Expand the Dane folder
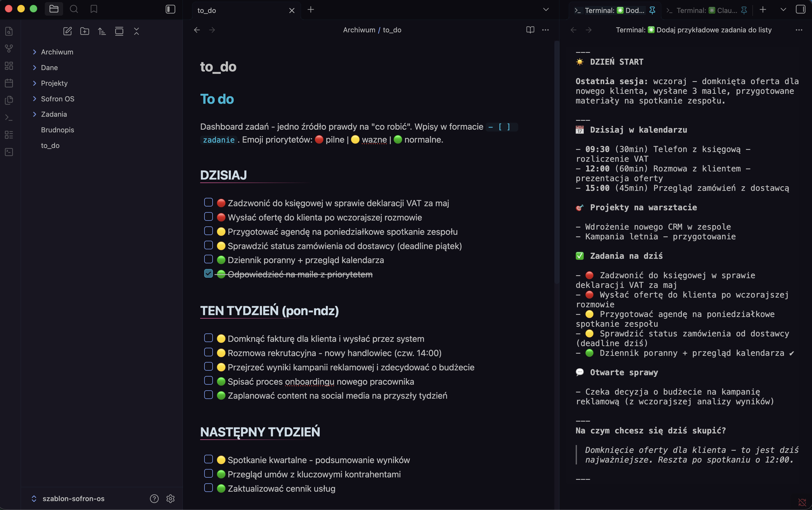This screenshot has width=812, height=510. pos(35,68)
